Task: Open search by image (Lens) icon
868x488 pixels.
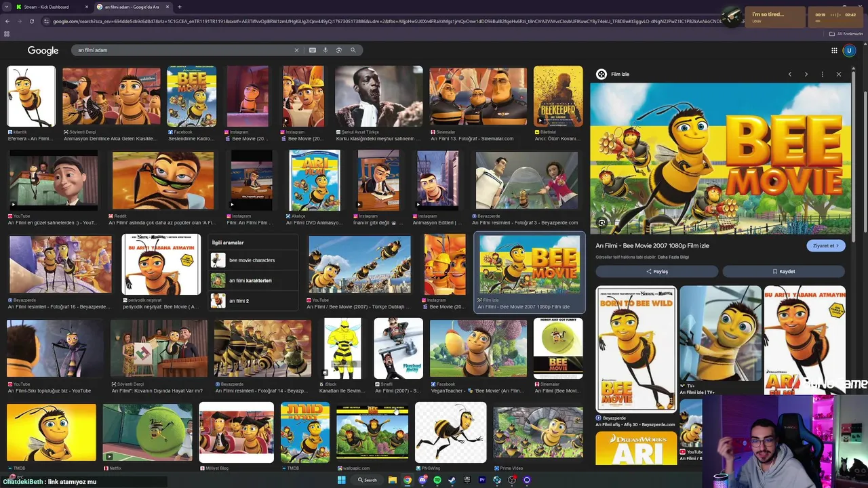Action: click(339, 50)
